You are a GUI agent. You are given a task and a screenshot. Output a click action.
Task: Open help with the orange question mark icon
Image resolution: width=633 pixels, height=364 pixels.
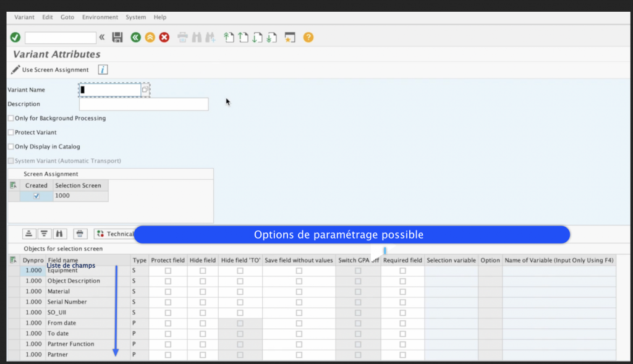point(308,38)
